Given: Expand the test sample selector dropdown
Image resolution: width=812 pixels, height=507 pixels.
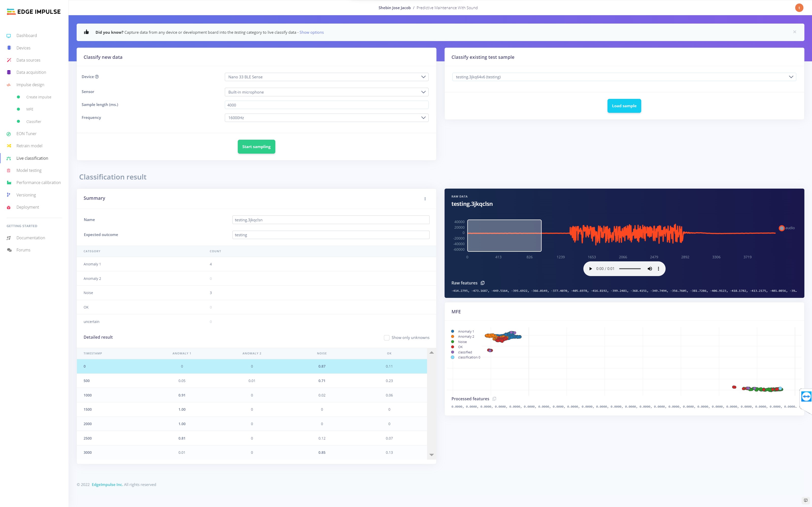Looking at the screenshot, I should [x=624, y=77].
